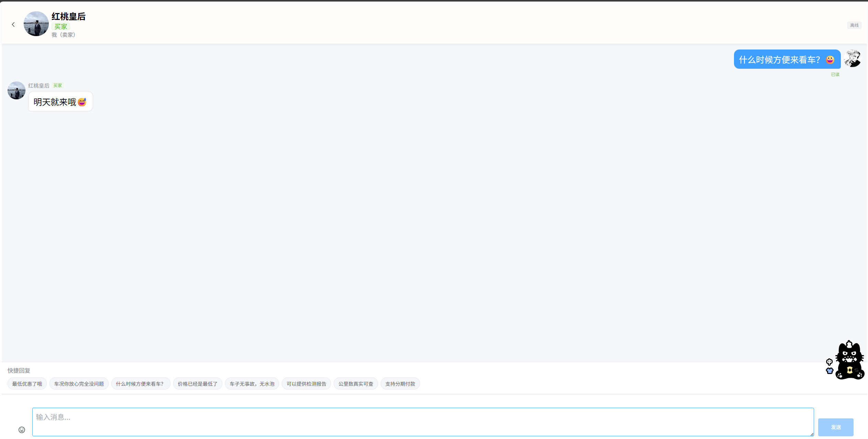Image resolution: width=868 pixels, height=439 pixels.
Task: Focus the 输入消息 text input field
Action: (423, 422)
